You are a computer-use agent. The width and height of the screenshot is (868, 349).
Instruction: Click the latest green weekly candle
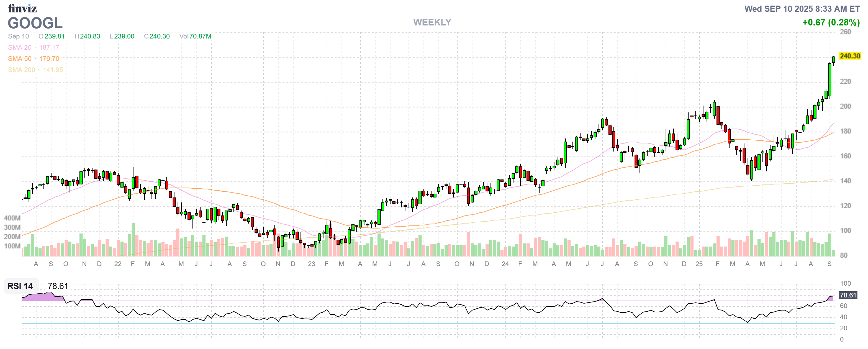pos(833,60)
